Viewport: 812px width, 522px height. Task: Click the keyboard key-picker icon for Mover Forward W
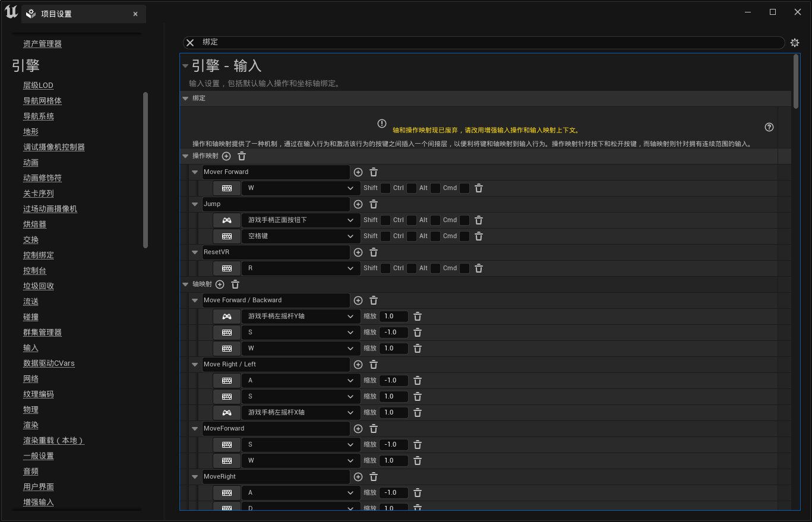coord(227,188)
